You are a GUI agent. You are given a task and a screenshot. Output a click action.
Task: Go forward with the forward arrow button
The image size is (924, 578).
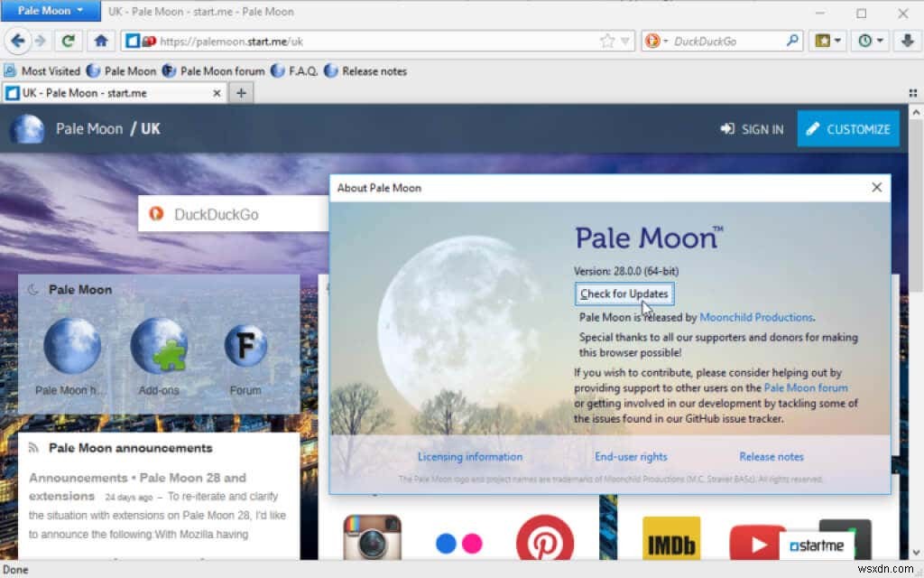coord(40,41)
